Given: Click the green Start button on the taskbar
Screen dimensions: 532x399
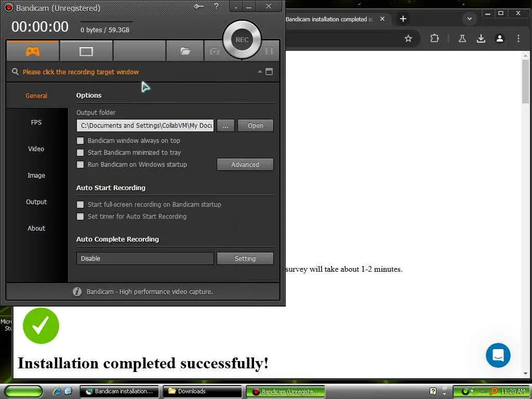Looking at the screenshot, I should pyautogui.click(x=24, y=391).
